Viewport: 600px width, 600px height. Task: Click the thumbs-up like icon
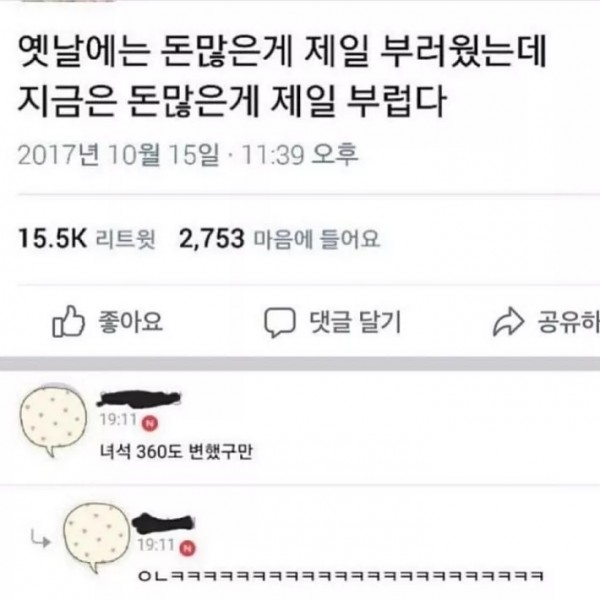tap(68, 321)
